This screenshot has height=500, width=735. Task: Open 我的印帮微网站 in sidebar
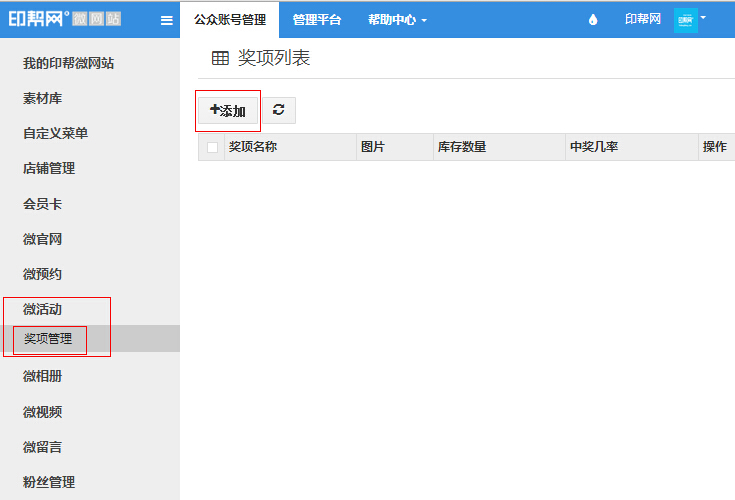[68, 63]
